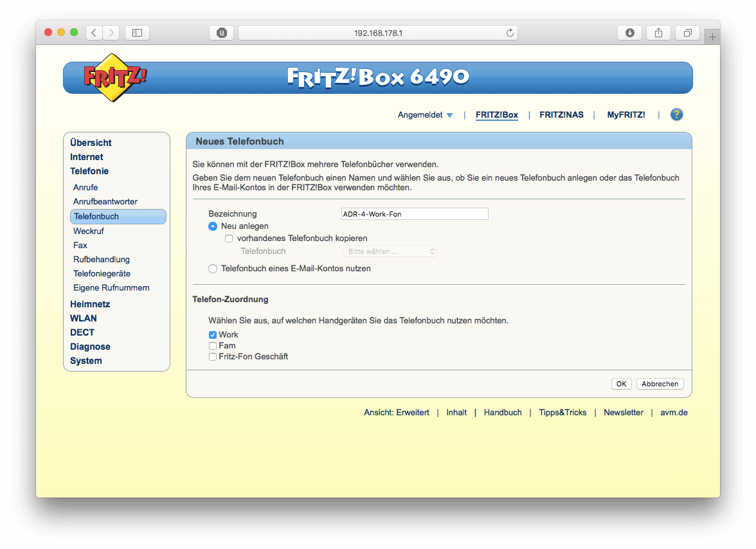
Task: Open DECT in the sidebar
Action: [82, 332]
